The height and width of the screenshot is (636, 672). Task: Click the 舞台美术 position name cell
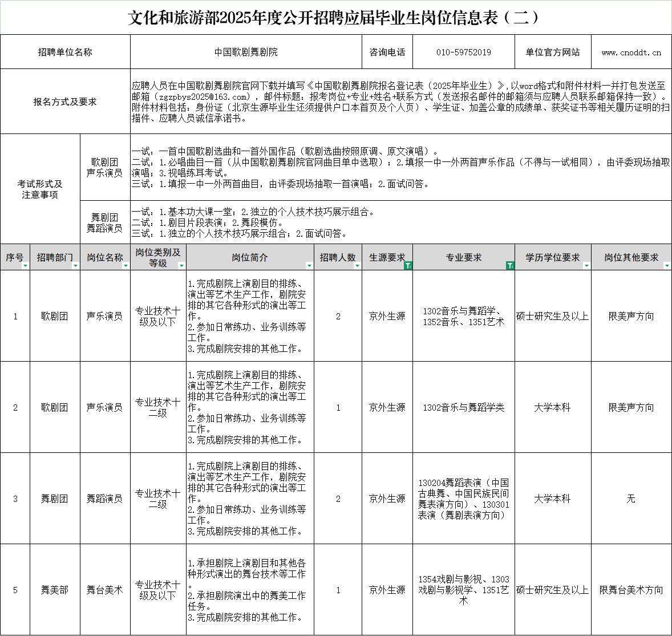(x=105, y=590)
